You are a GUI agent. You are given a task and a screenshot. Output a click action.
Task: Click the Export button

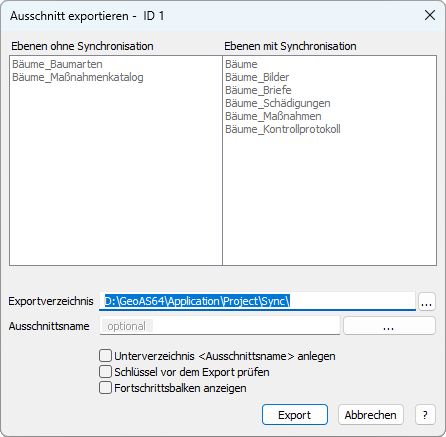(295, 415)
